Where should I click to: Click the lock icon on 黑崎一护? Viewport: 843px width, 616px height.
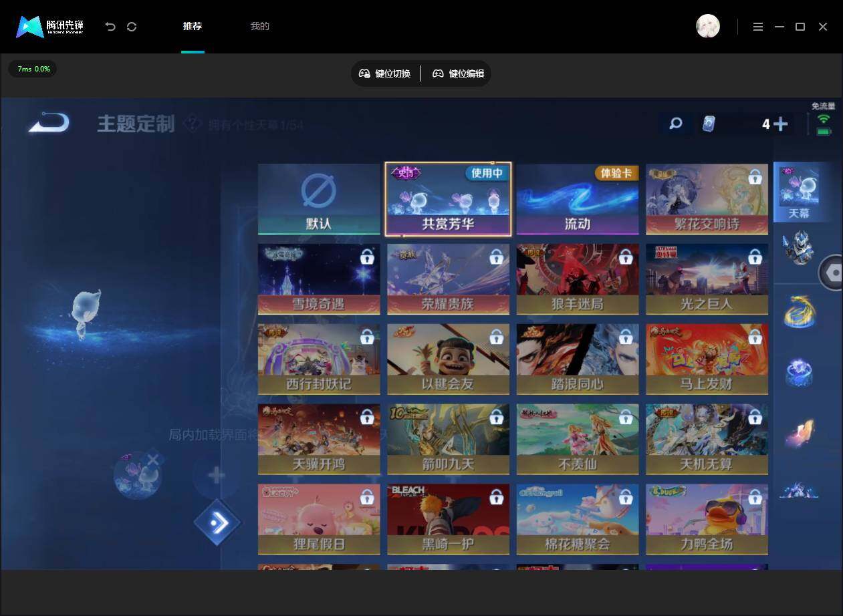click(x=496, y=497)
